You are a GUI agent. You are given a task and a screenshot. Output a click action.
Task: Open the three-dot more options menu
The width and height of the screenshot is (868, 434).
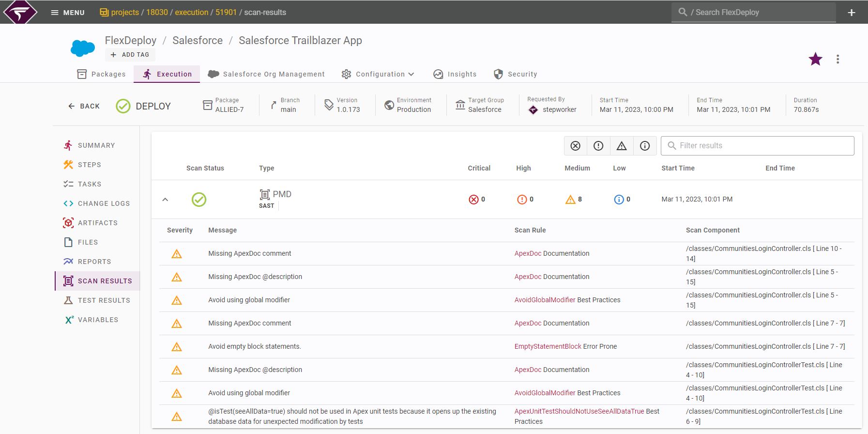tap(838, 59)
